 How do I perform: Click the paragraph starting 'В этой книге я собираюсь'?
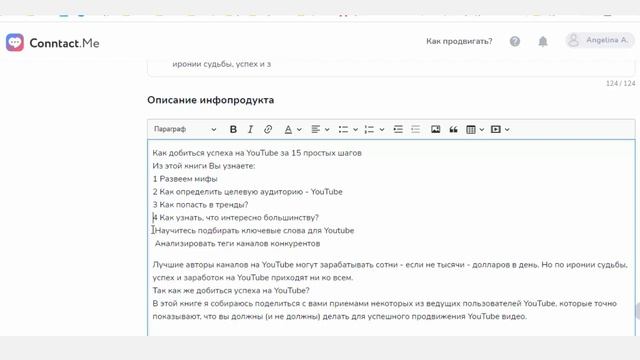click(384, 310)
